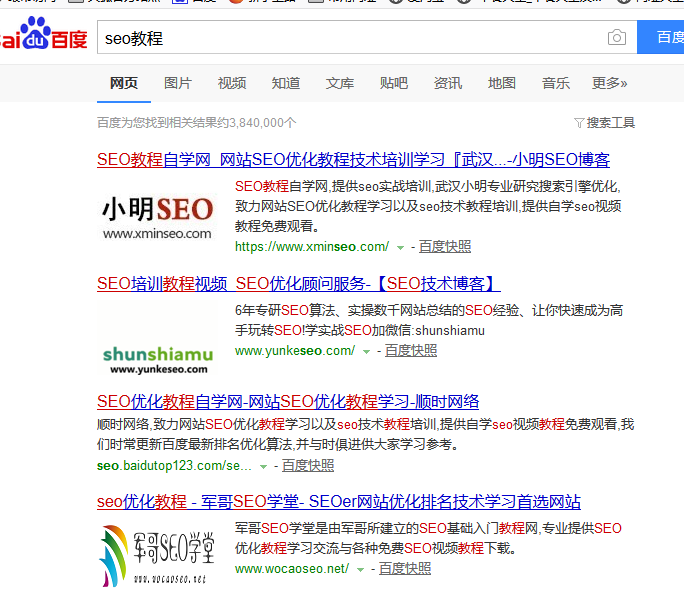Screen dimensions: 684x590
Task: Open 百度快照 for the xminseo.com result
Action: pos(445,246)
